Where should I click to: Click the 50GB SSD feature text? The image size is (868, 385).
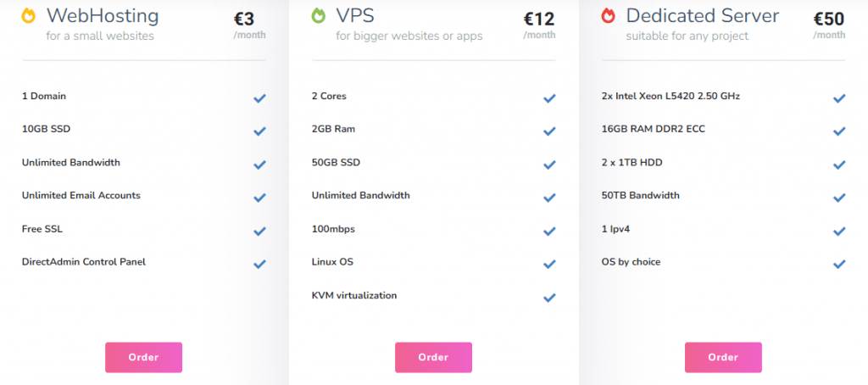point(336,162)
